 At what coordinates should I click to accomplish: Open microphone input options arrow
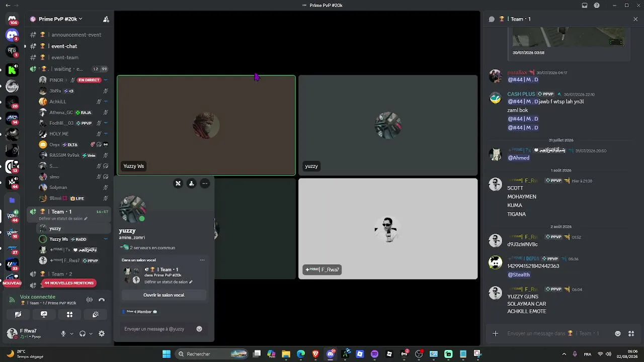click(71, 333)
